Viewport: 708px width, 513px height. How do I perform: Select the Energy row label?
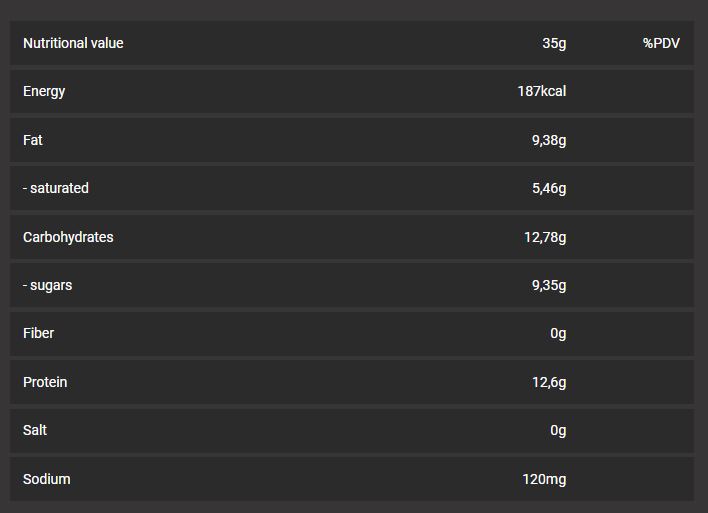pyautogui.click(x=44, y=91)
